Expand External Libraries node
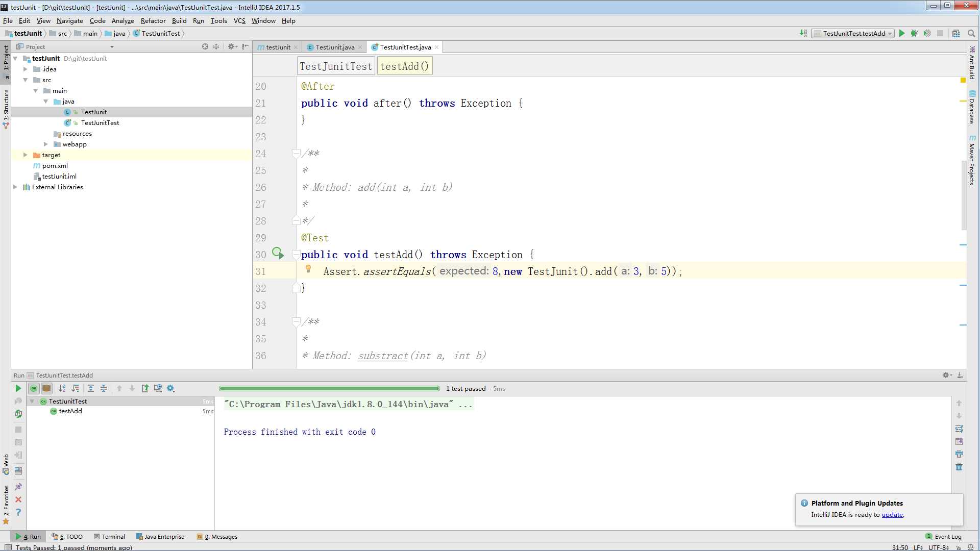Screen dimensions: 980x551 point(15,187)
